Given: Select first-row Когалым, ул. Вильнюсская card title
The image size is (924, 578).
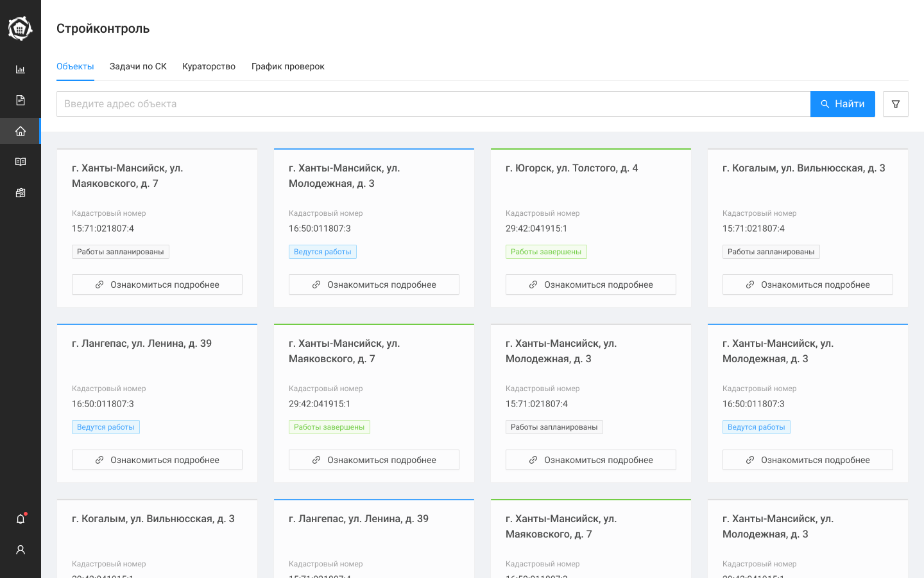Looking at the screenshot, I should (803, 168).
